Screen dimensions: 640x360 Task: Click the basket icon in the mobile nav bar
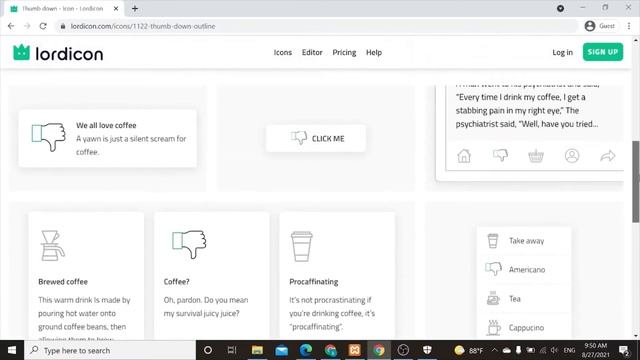coord(536,156)
